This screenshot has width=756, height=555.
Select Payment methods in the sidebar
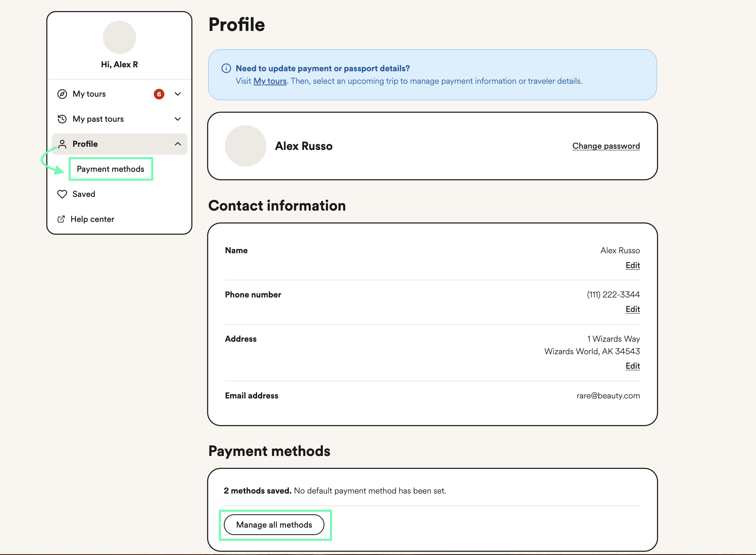[110, 169]
